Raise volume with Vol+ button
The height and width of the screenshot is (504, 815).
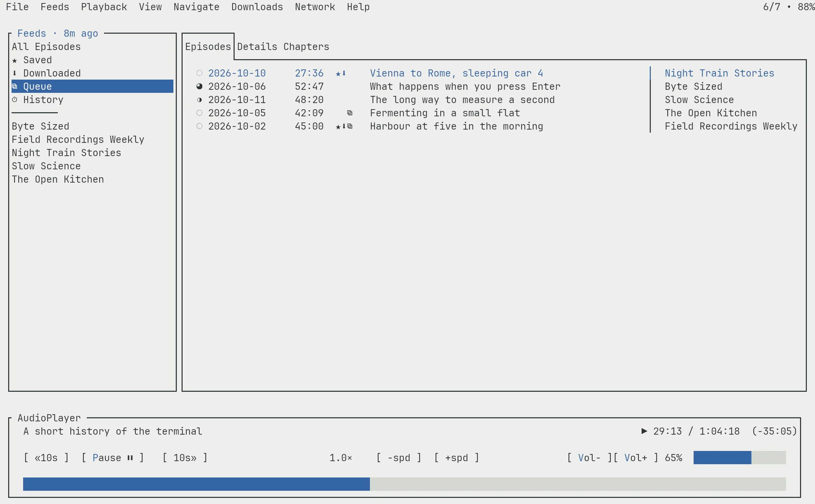coord(636,458)
